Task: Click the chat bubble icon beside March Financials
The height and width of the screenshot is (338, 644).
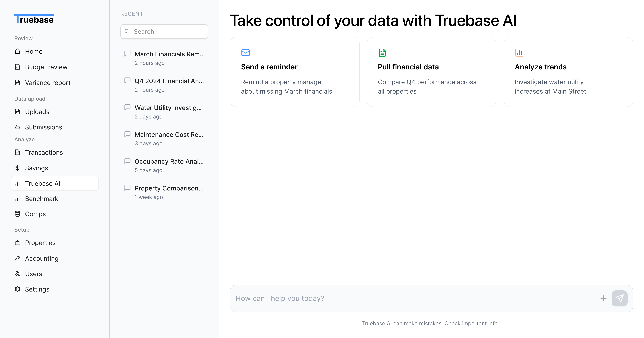Action: coord(127,54)
